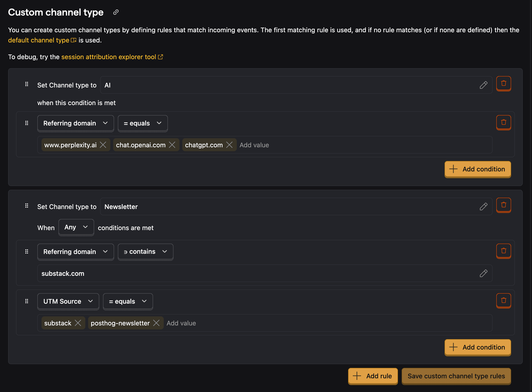The width and height of the screenshot is (532, 392).
Task: Open the session attribution explorer tool link
Action: [112, 57]
